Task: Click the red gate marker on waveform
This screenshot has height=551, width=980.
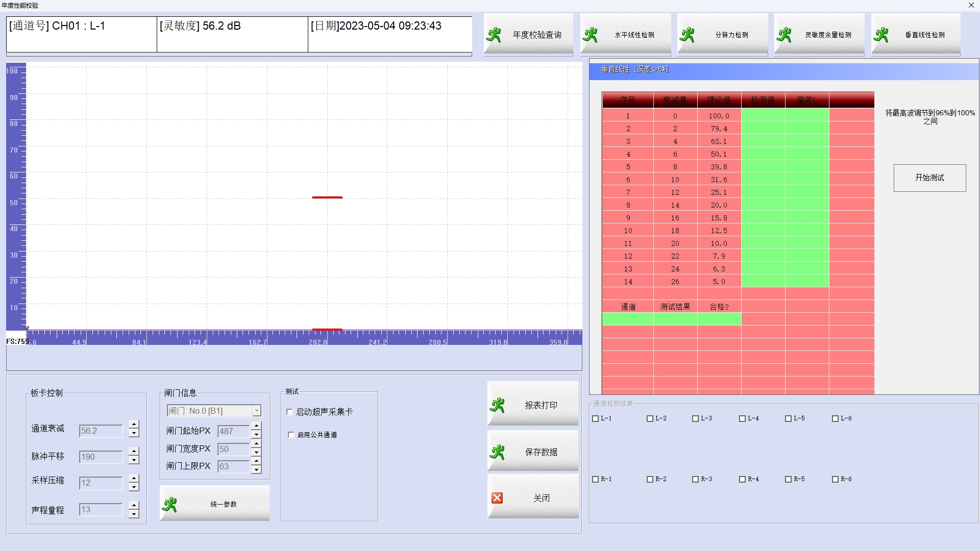Action: point(327,197)
